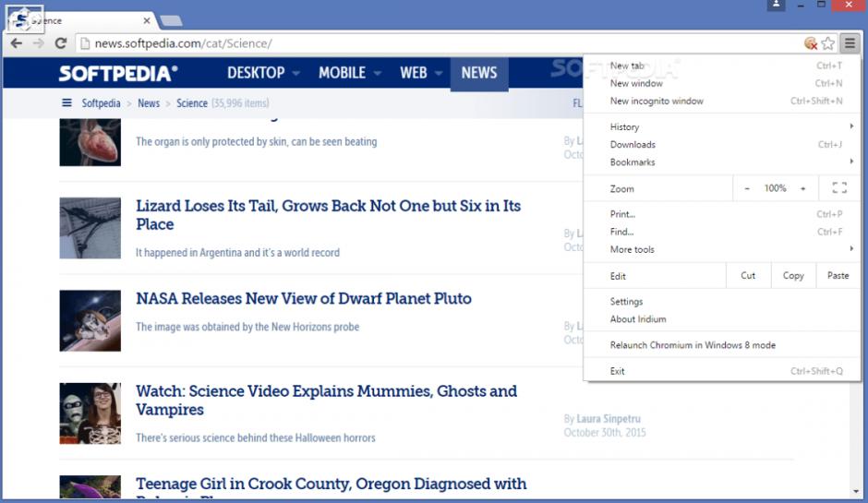This screenshot has width=868, height=503.
Task: Click the blocked cookie icon in address bar
Action: [x=811, y=43]
